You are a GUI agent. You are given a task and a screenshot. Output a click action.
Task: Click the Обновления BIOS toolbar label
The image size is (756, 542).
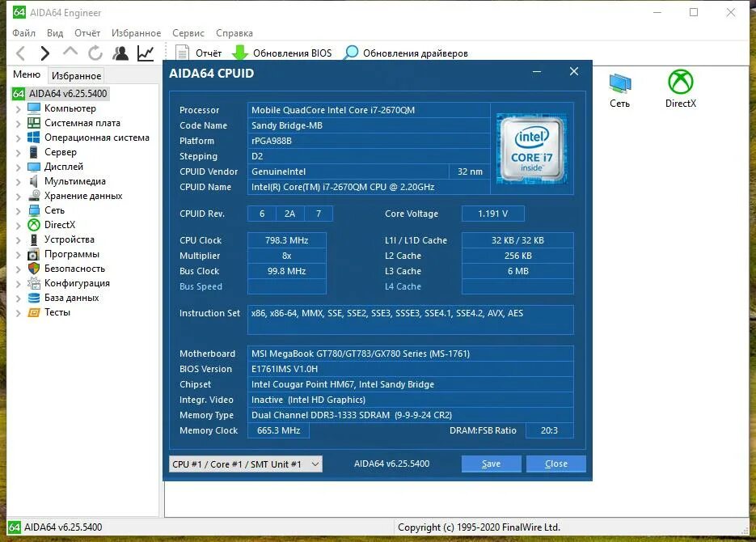point(292,53)
